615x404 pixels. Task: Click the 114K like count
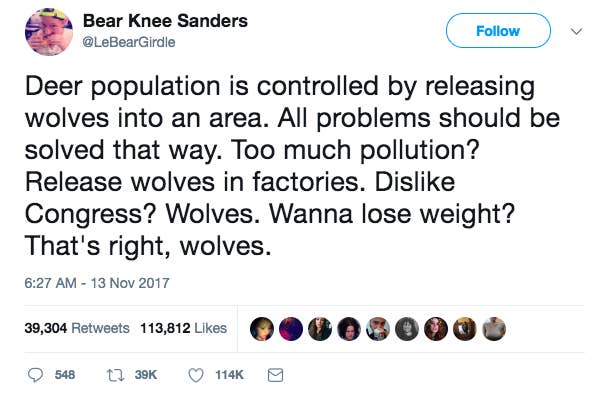tap(229, 375)
